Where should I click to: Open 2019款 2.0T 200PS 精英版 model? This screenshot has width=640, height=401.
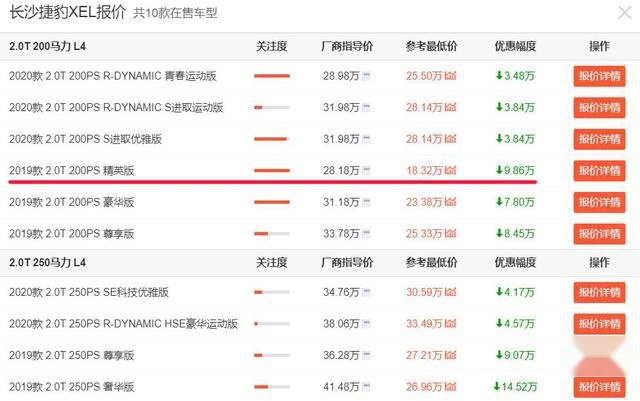(x=71, y=171)
